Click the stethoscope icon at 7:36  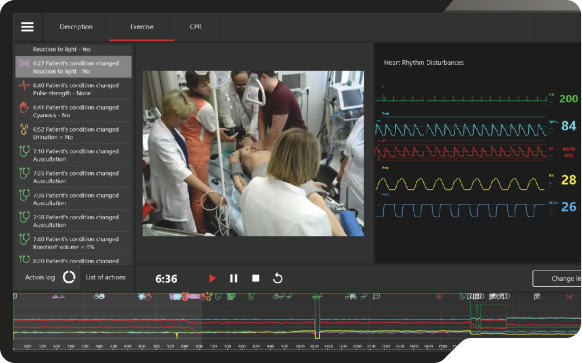point(24,195)
